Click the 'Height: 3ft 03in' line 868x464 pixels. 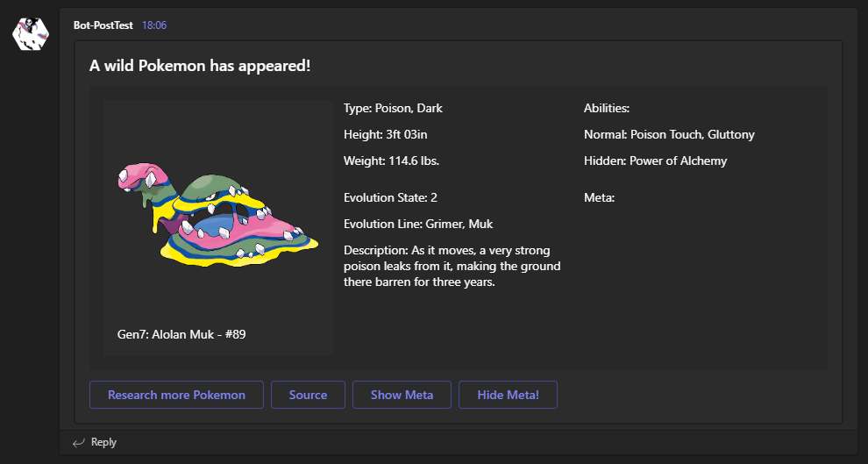385,134
